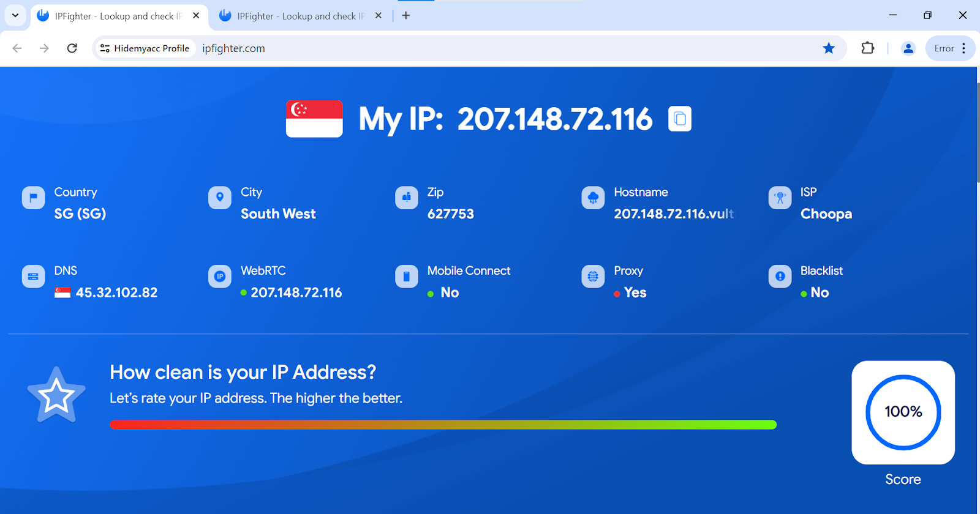The image size is (980, 514).
Task: Click the small flag beside DNS address
Action: [x=62, y=292]
